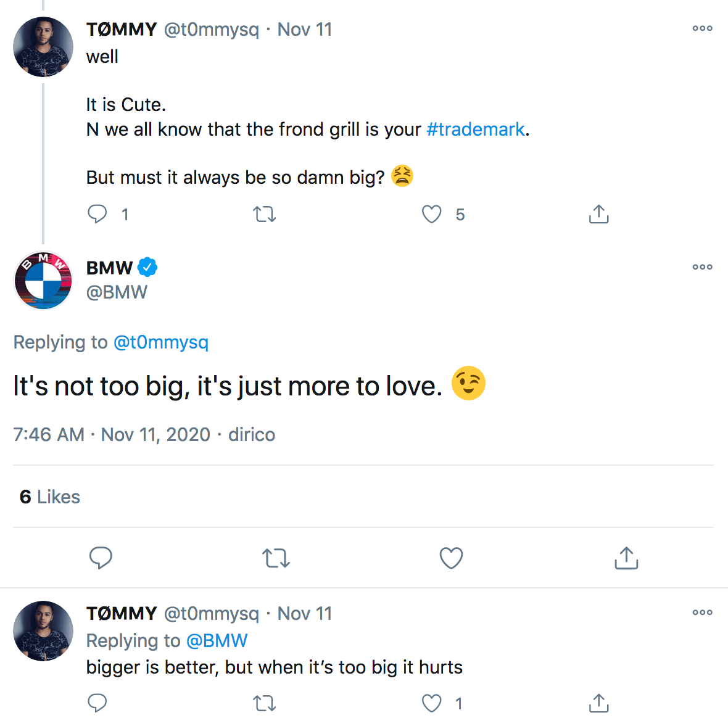Viewport: 728px width, 718px height.
Task: Open more options on TØMMY's last reply
Action: [x=702, y=613]
